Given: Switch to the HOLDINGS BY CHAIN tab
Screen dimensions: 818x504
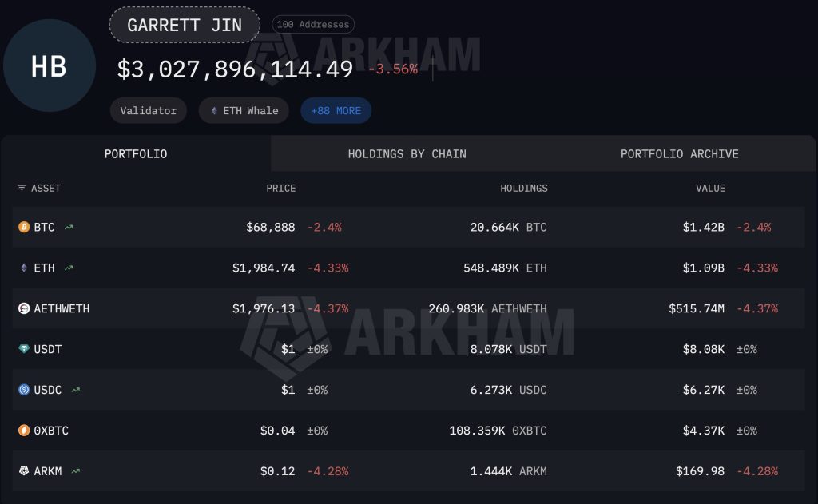Looking at the screenshot, I should coord(408,153).
